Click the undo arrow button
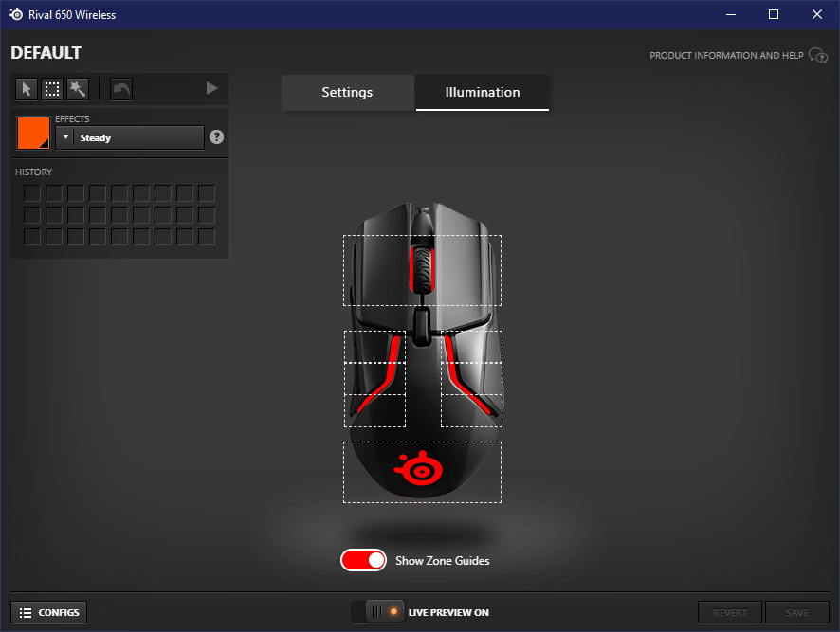 (x=121, y=89)
